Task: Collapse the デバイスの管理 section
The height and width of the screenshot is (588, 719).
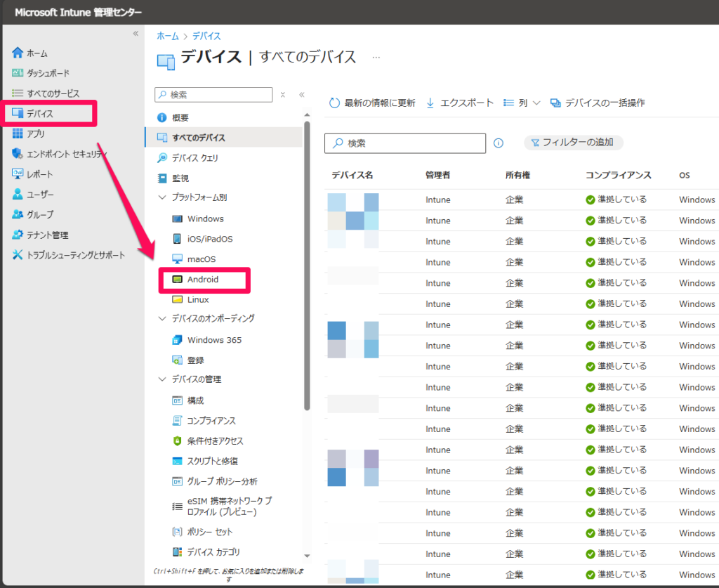Action: [x=162, y=379]
